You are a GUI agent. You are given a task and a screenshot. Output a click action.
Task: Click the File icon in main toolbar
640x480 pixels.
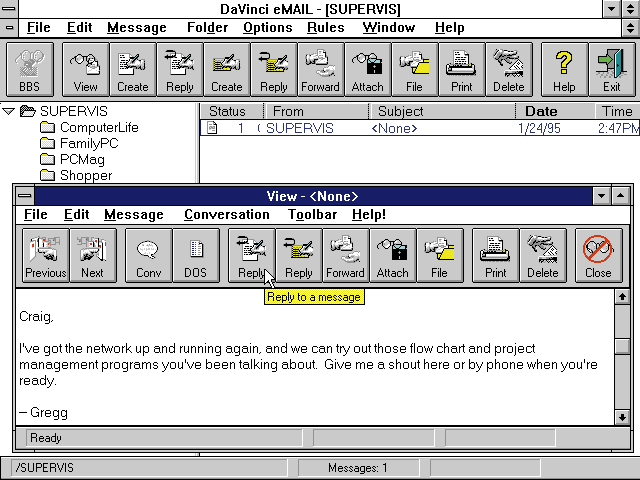(414, 69)
